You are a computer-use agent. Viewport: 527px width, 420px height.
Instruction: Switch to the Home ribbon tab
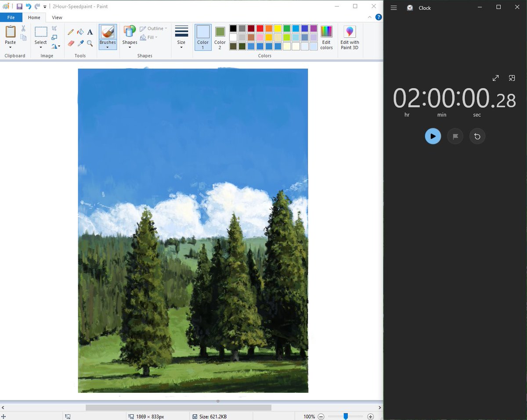(x=34, y=18)
